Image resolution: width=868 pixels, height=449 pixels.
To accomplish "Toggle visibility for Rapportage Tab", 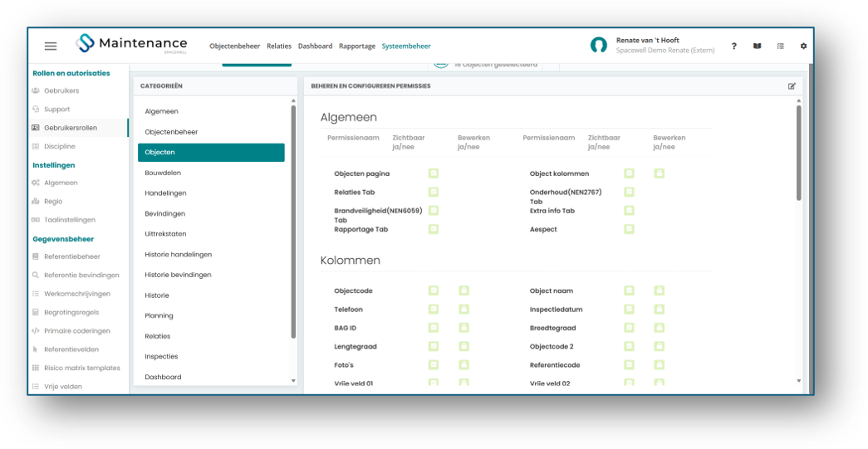I will click(x=434, y=229).
